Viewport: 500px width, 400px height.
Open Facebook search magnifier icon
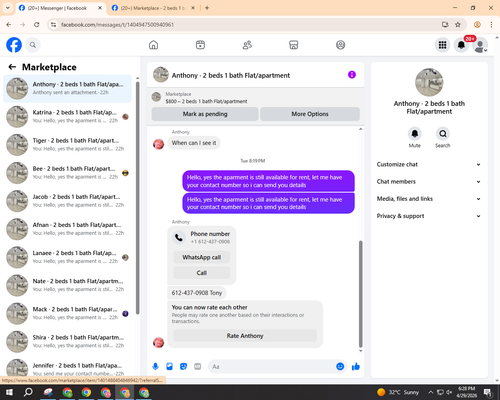(33, 45)
